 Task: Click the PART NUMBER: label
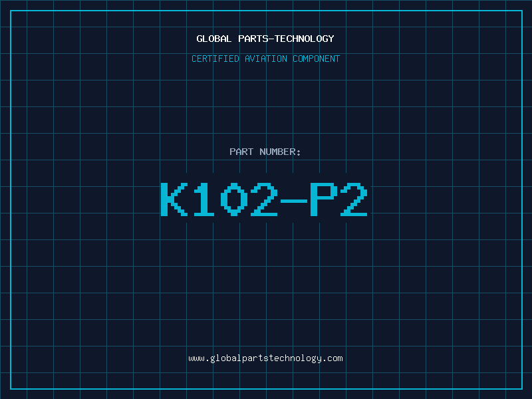(265, 152)
